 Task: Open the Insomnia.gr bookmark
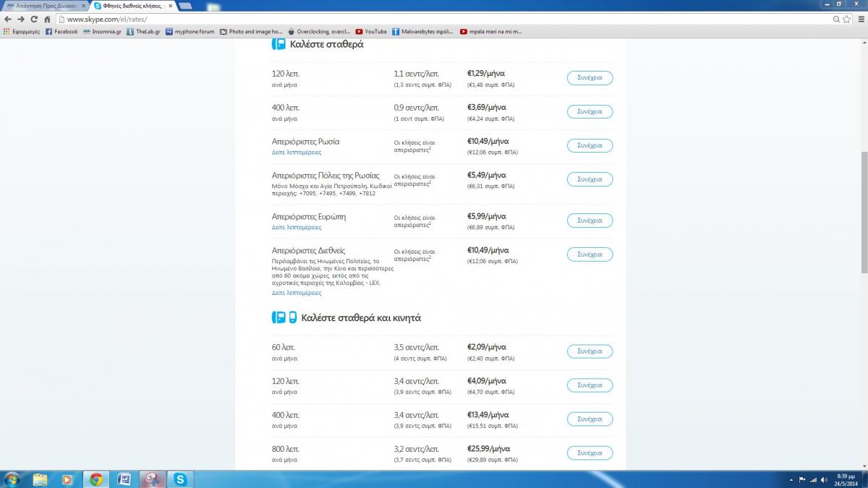coord(102,32)
